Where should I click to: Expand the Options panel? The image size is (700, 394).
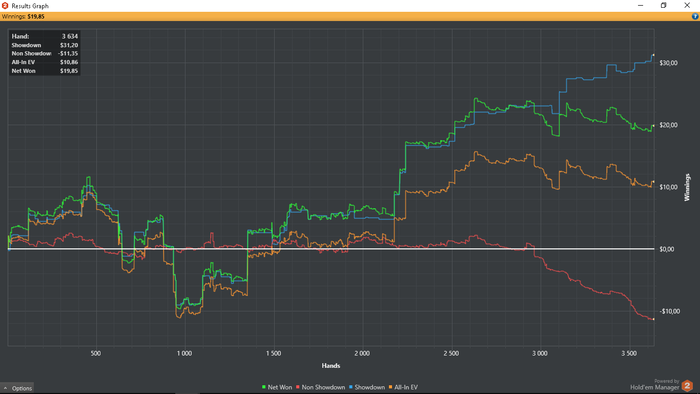pos(17,388)
